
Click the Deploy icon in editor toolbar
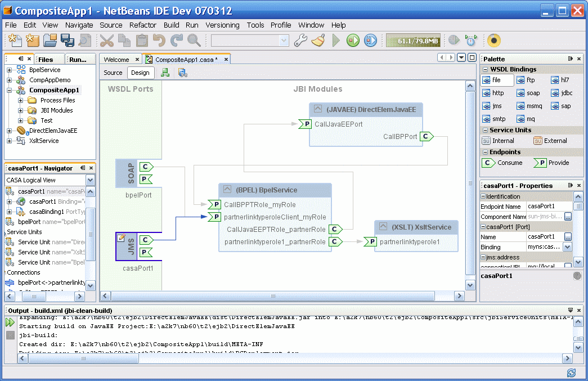pyautogui.click(x=183, y=73)
